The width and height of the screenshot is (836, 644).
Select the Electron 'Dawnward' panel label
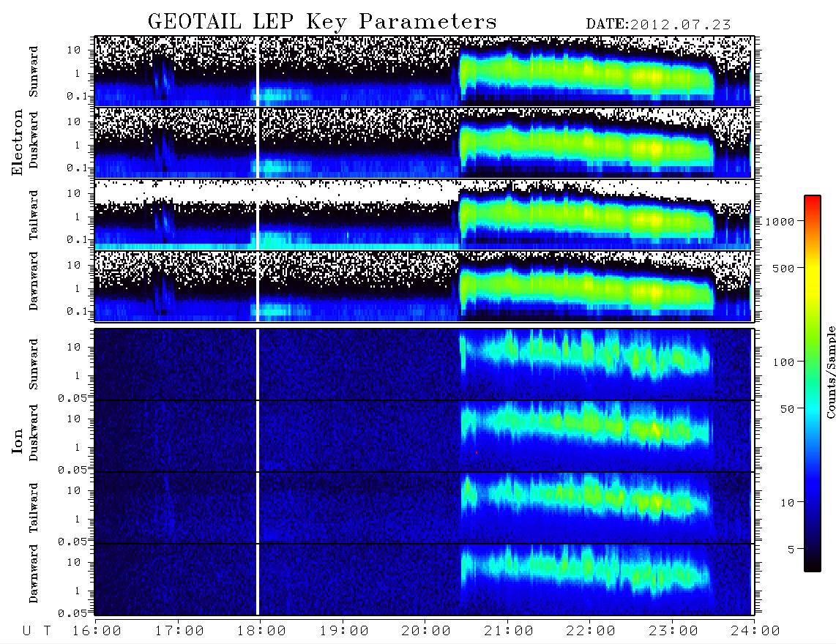point(34,281)
